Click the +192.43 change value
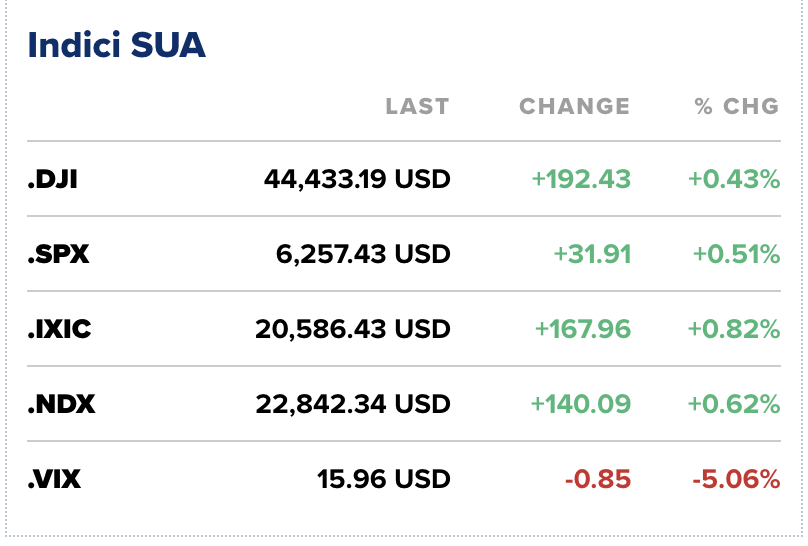Viewport: 808px width, 546px height. [581, 180]
